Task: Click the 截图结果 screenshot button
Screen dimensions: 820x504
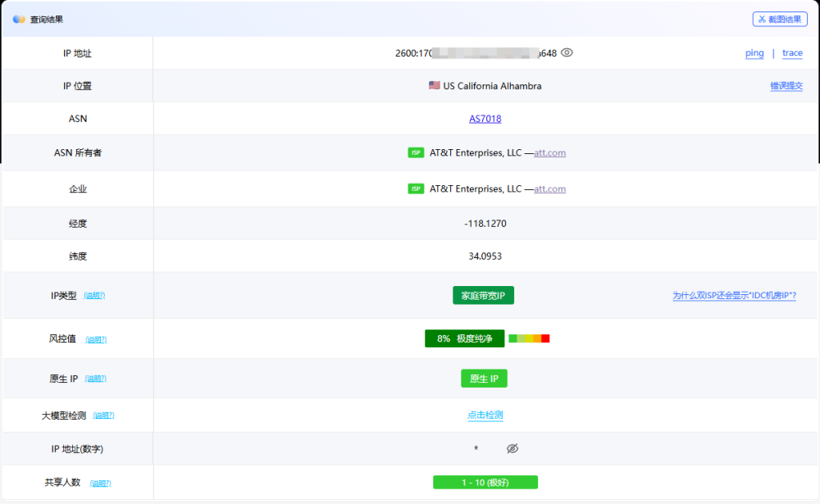Action: point(780,19)
